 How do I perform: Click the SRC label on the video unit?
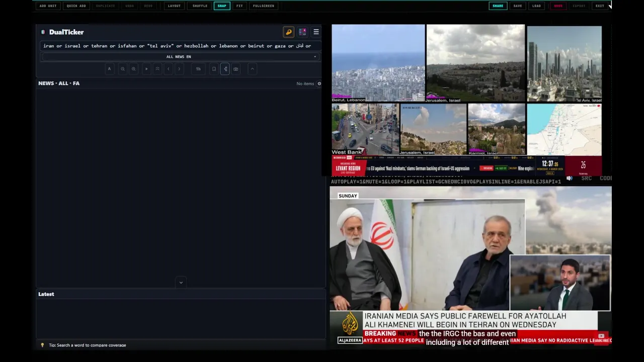click(x=587, y=178)
